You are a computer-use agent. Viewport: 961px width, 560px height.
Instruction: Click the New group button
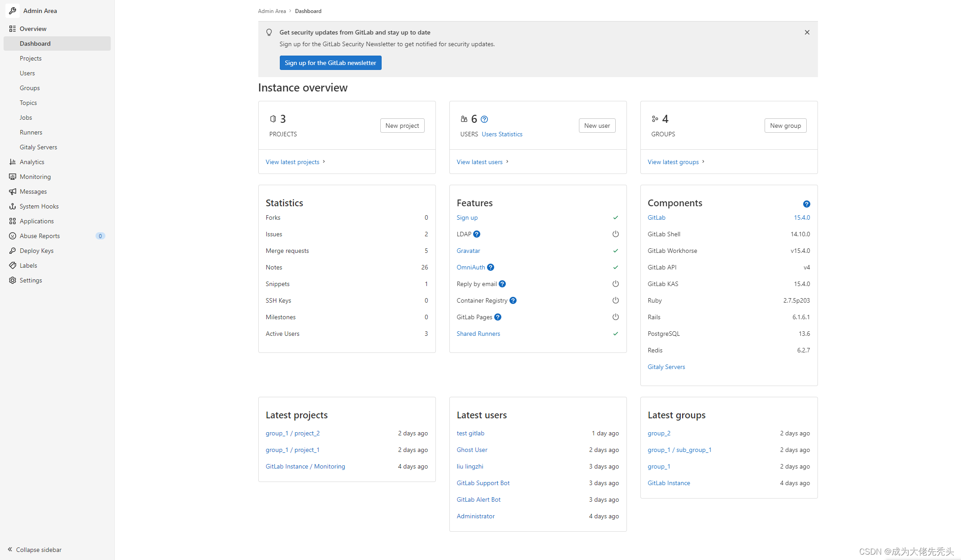click(x=785, y=126)
